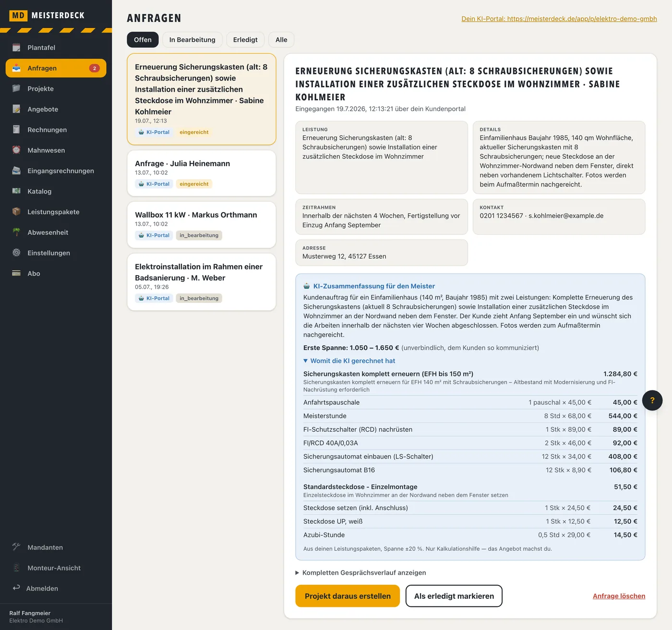Click the 'Sicherungsautomat B16' row
The image size is (672, 630).
coord(470,470)
